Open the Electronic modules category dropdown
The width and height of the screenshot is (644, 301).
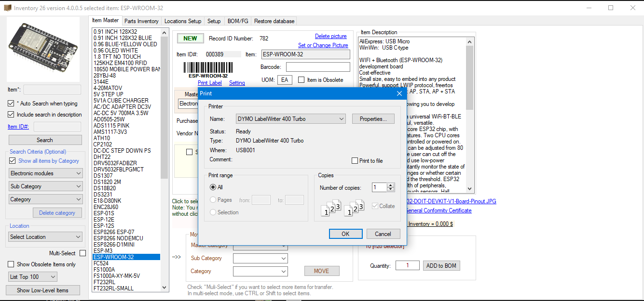pos(46,173)
